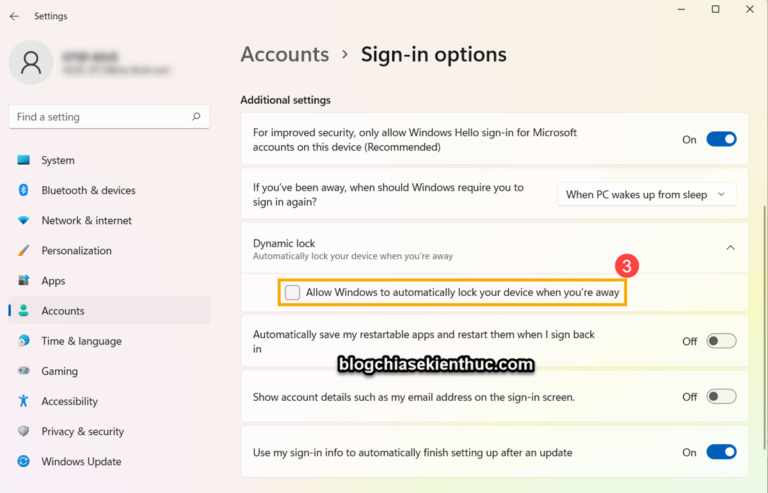The width and height of the screenshot is (768, 493).
Task: Click the Time & language globe icon
Action: click(23, 341)
